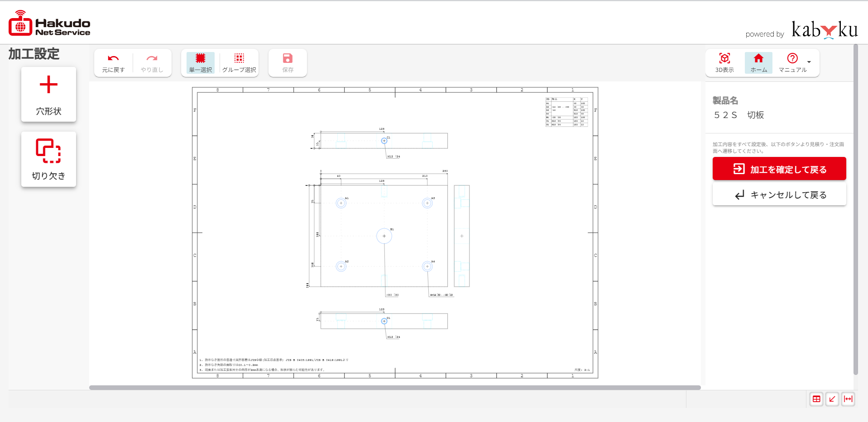Click the redo (やり直し) icon

152,59
